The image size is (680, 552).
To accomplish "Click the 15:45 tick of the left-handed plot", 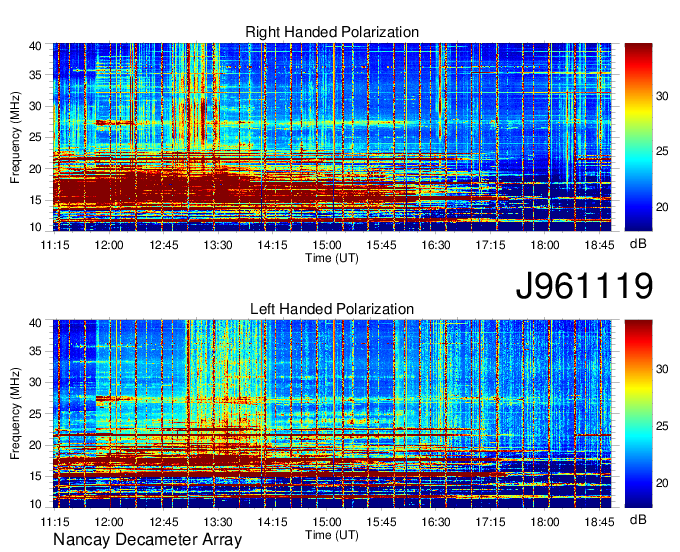I will point(382,522).
